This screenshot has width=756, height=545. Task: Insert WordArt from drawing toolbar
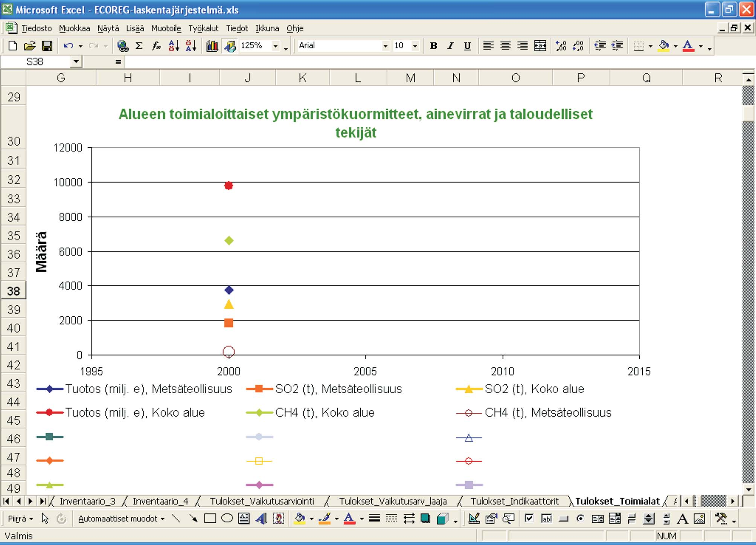pos(261,519)
